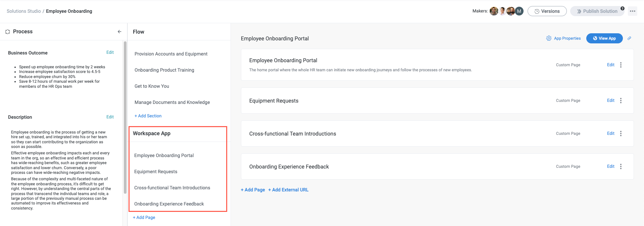Open the Versions history

click(547, 11)
